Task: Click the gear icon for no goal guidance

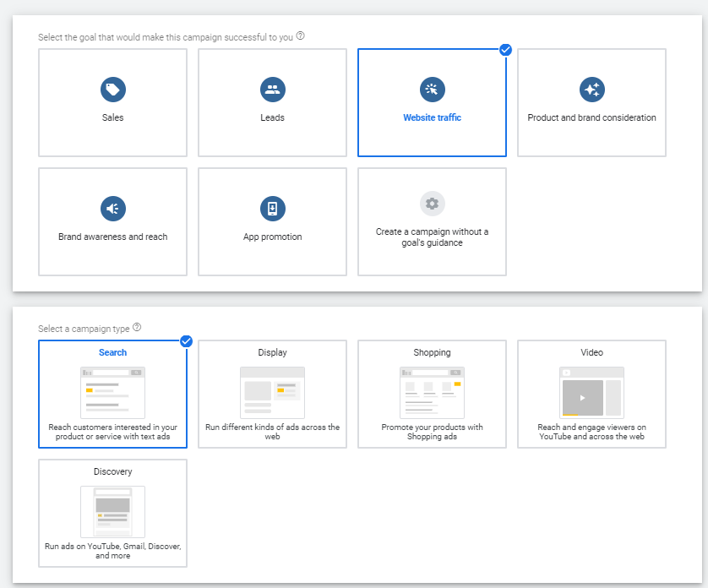Action: (x=432, y=204)
